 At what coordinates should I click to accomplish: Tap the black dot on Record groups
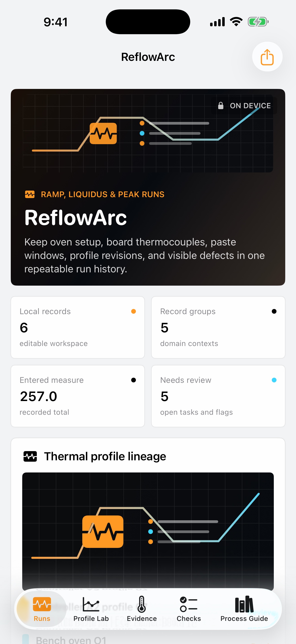[274, 311]
